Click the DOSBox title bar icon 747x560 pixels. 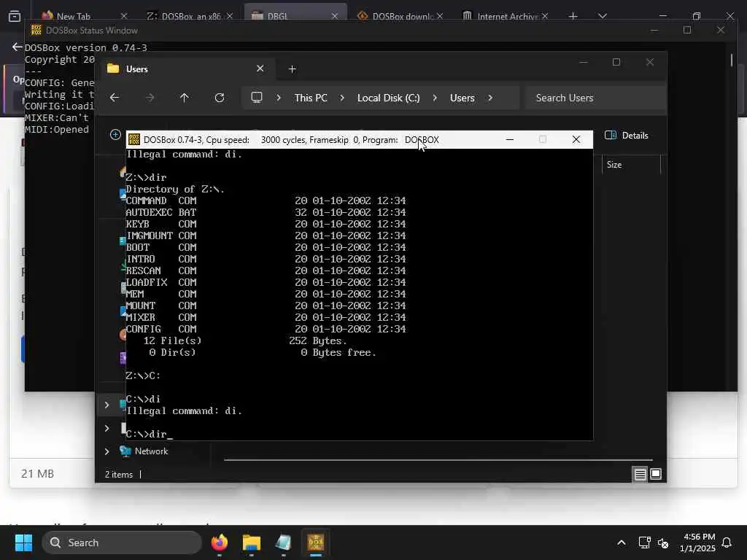click(x=134, y=139)
